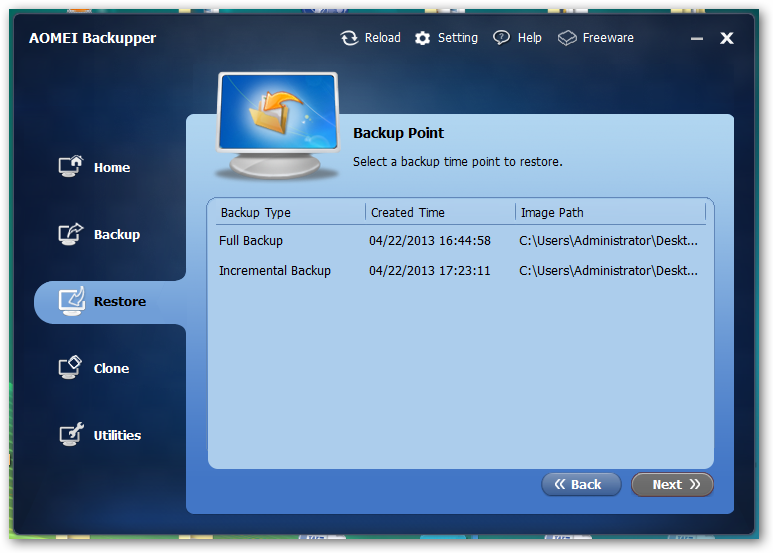Click the Full Backup image path cell
This screenshot has width=773, height=553.
[x=608, y=241]
